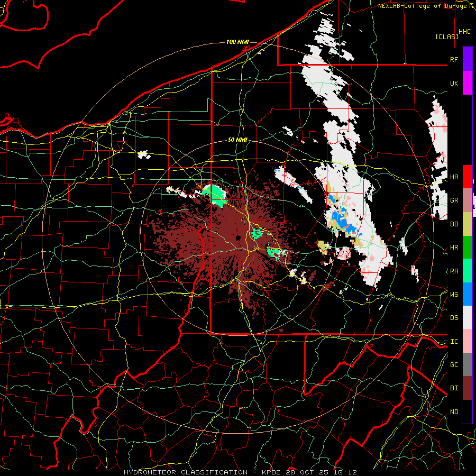Click the RA legend label
Image resolution: width=476 pixels, height=476 pixels.
[x=454, y=271]
